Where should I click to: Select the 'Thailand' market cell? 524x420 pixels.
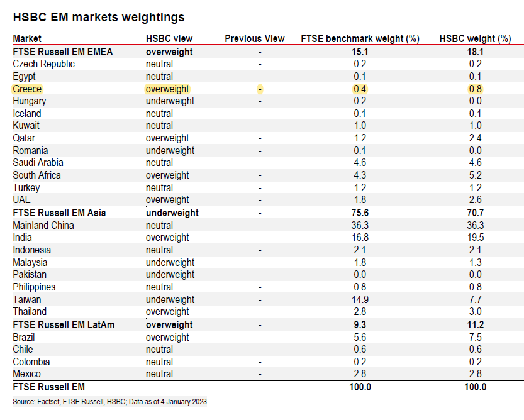[30, 312]
